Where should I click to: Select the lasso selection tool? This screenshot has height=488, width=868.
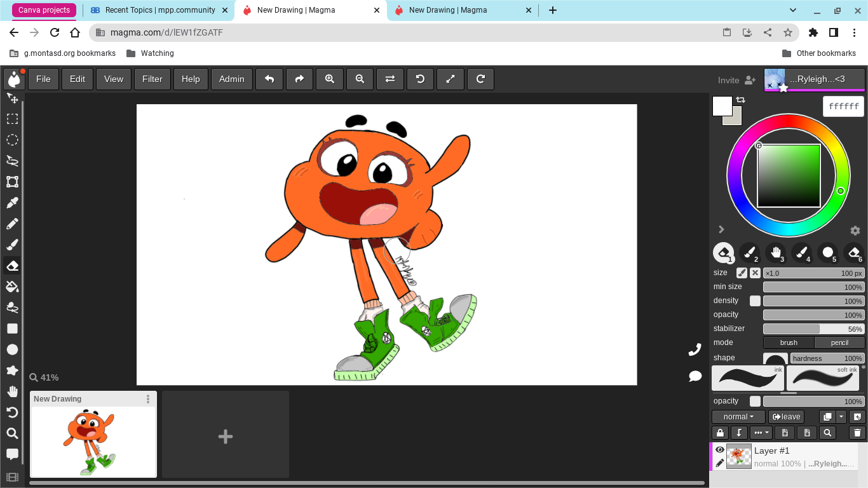(x=12, y=161)
